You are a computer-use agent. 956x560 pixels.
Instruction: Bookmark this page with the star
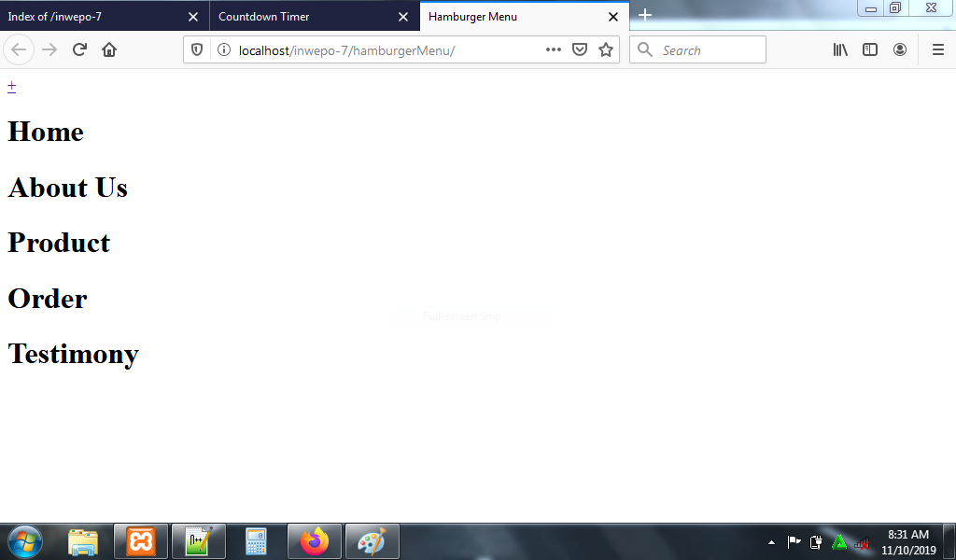click(605, 50)
